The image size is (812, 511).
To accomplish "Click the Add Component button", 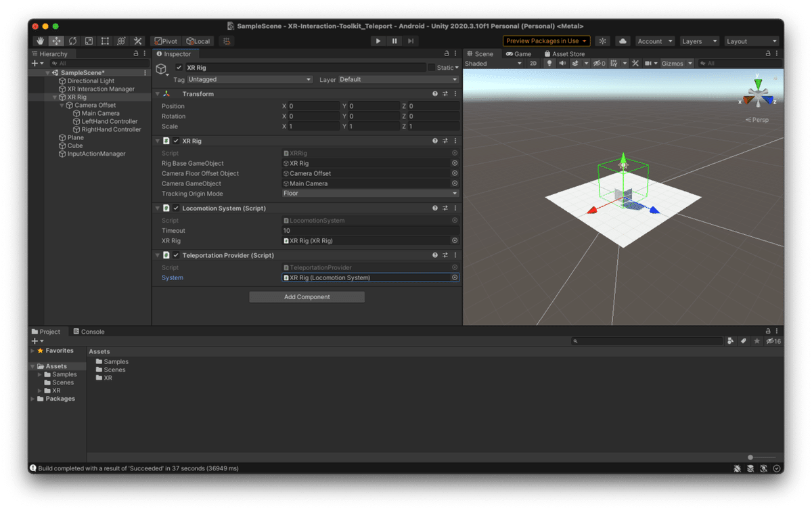I will [307, 297].
